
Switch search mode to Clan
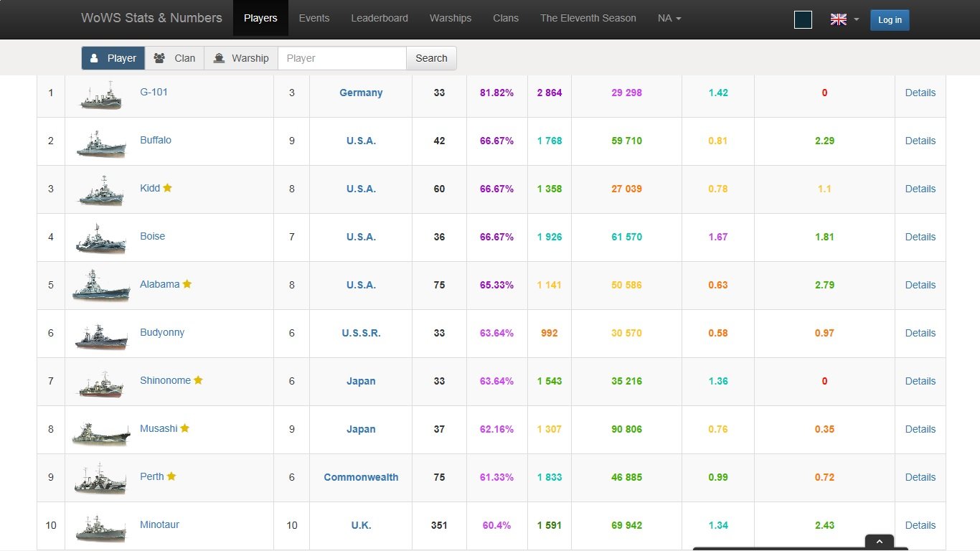coord(174,58)
